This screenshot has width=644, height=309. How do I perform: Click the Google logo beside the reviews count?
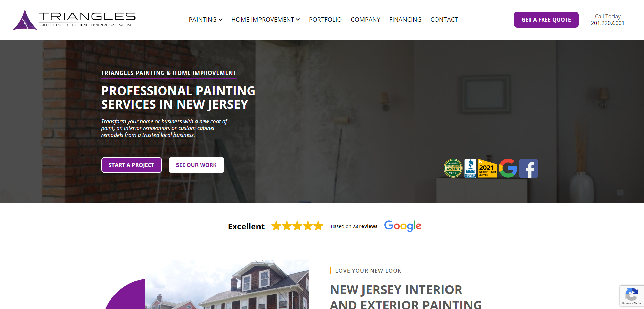403,226
